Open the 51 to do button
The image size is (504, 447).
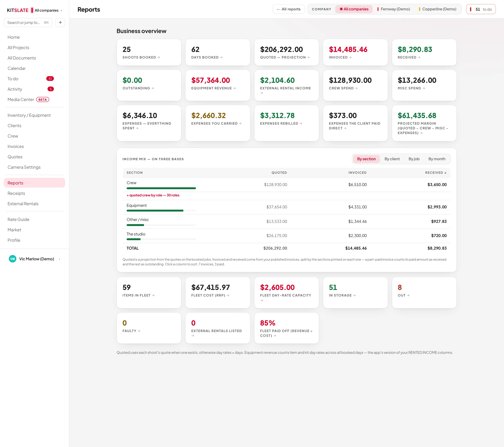point(481,9)
